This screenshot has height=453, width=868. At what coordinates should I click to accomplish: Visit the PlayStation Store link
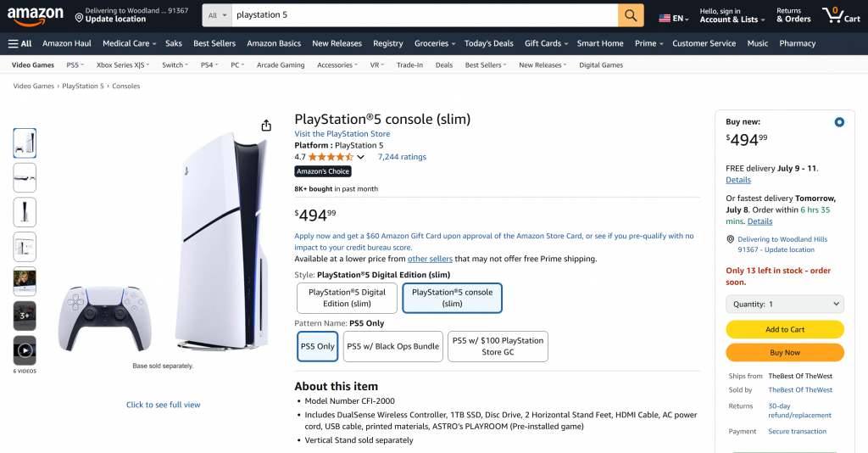click(342, 134)
